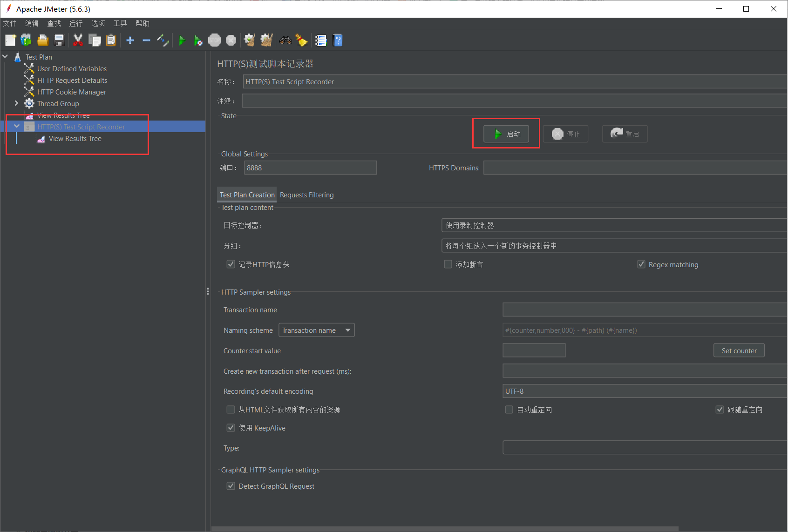Click the 名称 name input field

click(x=515, y=82)
